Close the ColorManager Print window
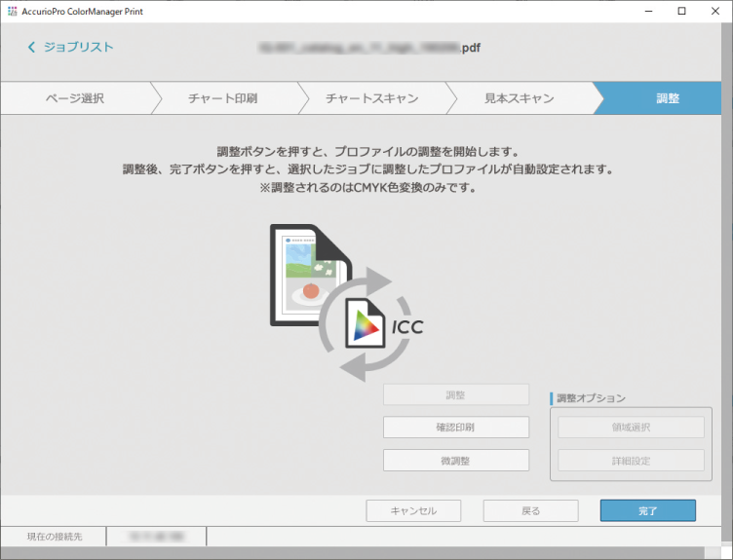Image resolution: width=733 pixels, height=560 pixels. (716, 11)
